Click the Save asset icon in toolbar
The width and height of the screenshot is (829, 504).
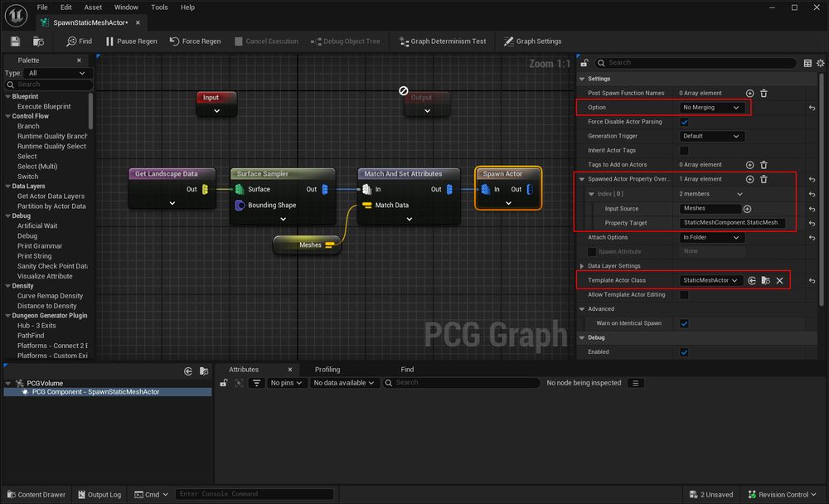point(15,41)
